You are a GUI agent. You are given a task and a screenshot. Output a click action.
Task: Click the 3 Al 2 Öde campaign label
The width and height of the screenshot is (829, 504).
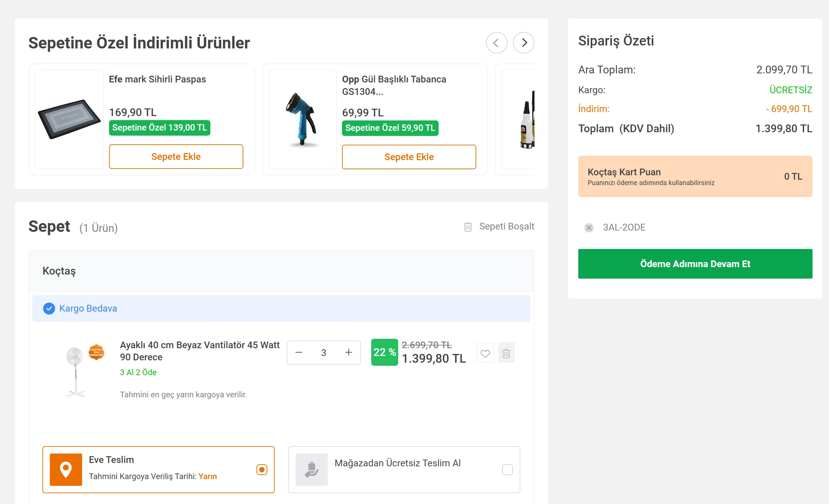(x=138, y=372)
